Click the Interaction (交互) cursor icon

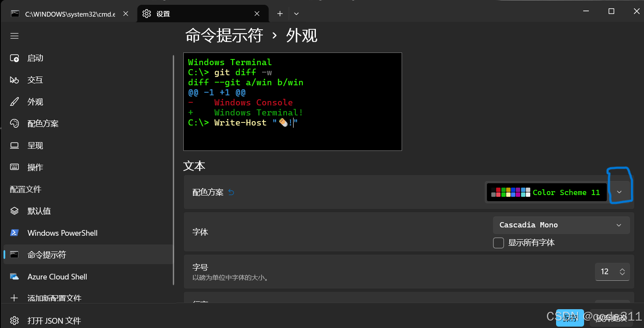tap(14, 80)
